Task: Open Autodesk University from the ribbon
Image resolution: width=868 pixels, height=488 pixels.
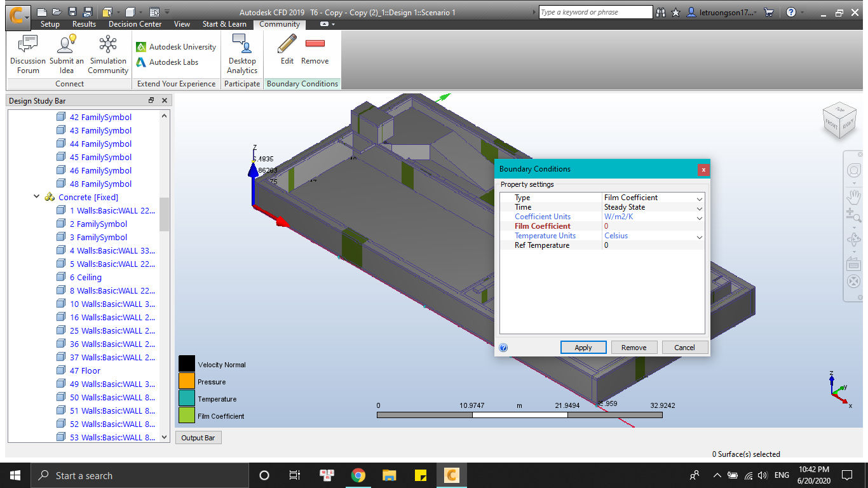Action: coord(181,46)
